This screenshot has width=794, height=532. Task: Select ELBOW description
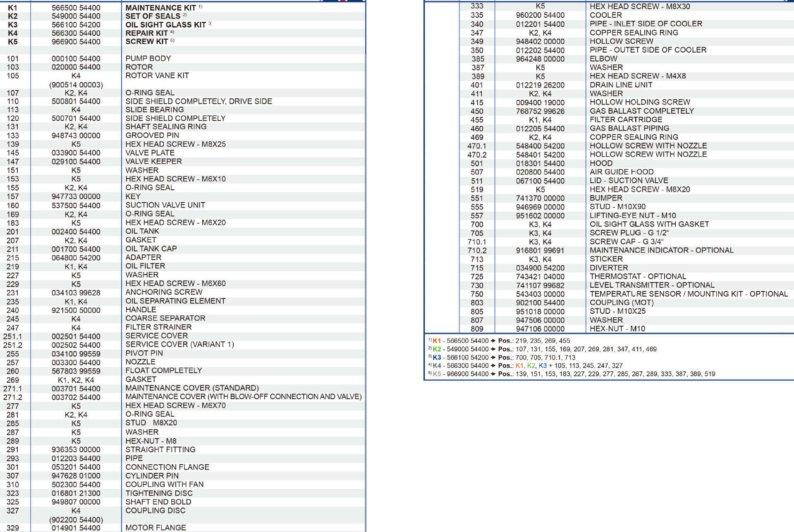(x=603, y=59)
